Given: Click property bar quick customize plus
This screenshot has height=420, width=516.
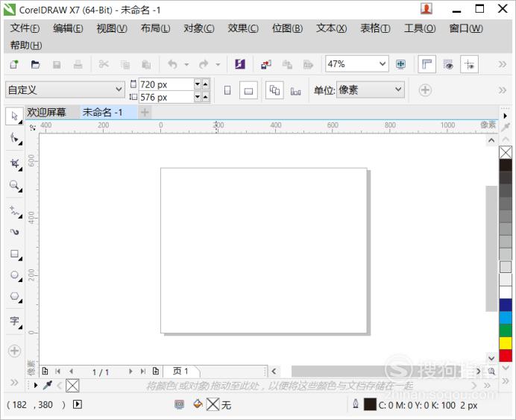Looking at the screenshot, I should 425,90.
